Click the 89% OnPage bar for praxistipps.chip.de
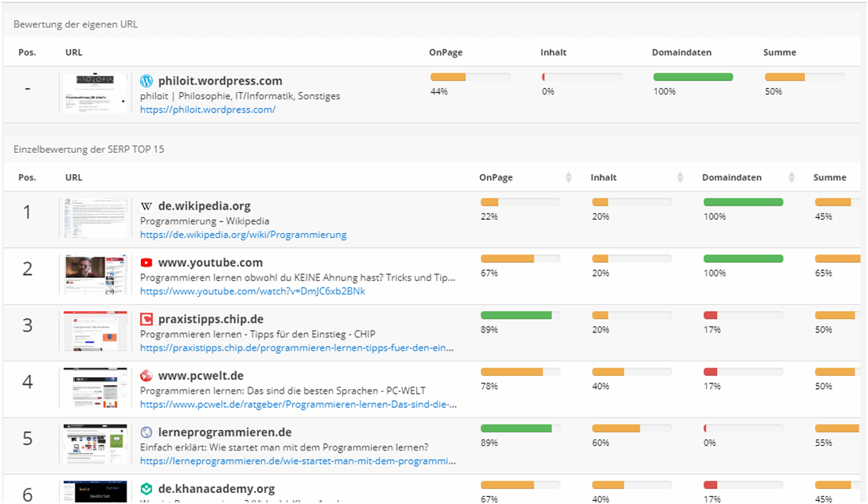Screen dimensions: 868x504 tap(520, 316)
